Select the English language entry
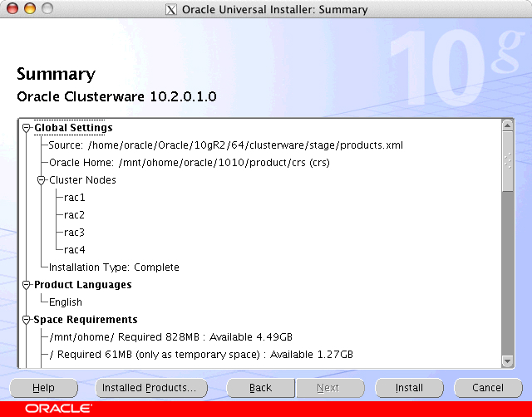This screenshot has height=417, width=532. [66, 302]
